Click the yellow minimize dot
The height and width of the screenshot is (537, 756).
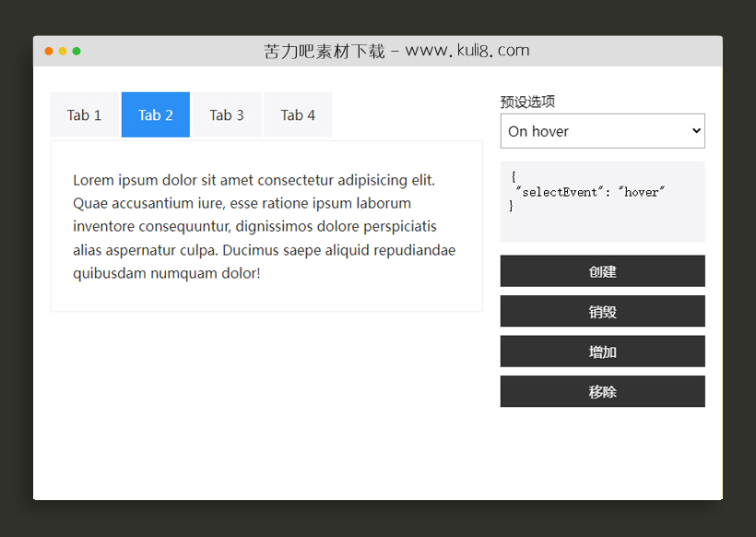pyautogui.click(x=62, y=52)
